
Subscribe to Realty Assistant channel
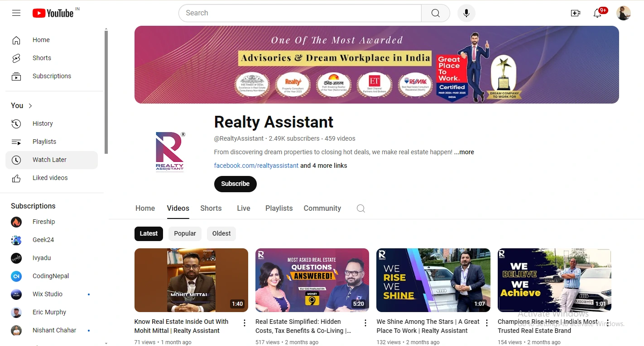[x=235, y=184]
